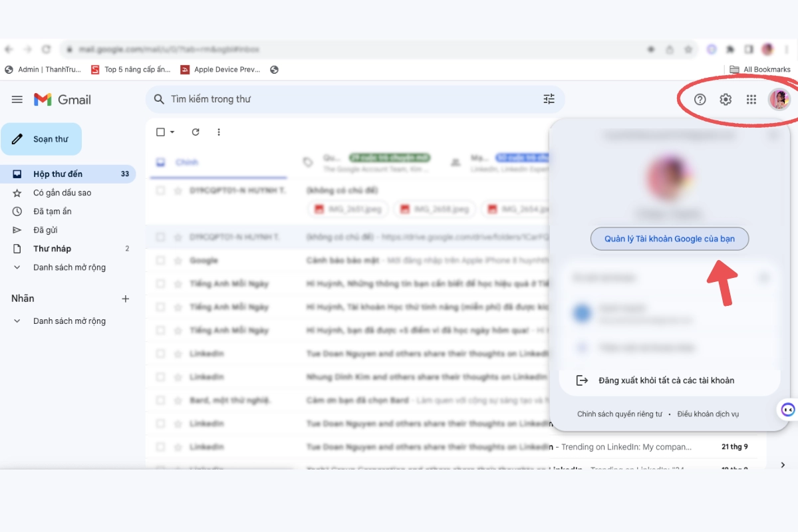Open the Help menu icon
This screenshot has height=532, width=798.
coord(700,99)
